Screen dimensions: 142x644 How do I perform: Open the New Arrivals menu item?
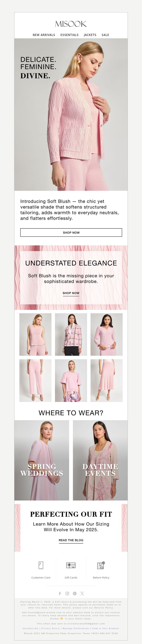[x=44, y=35]
